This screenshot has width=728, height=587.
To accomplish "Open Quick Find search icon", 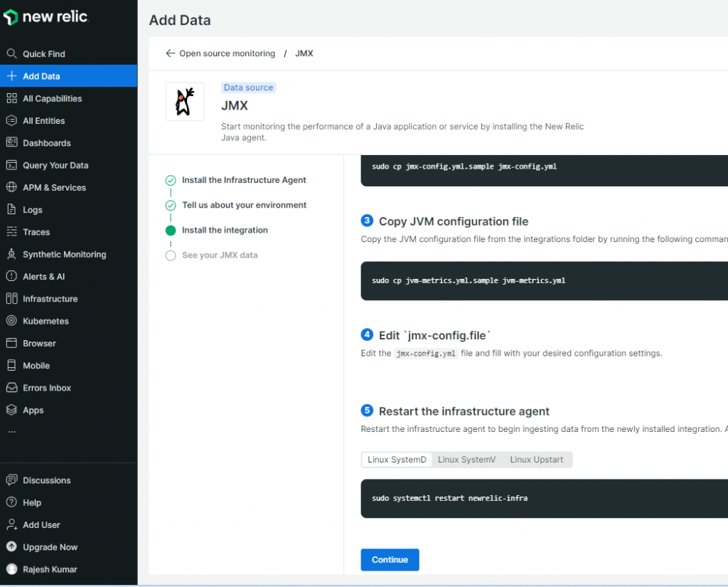I will [11, 54].
